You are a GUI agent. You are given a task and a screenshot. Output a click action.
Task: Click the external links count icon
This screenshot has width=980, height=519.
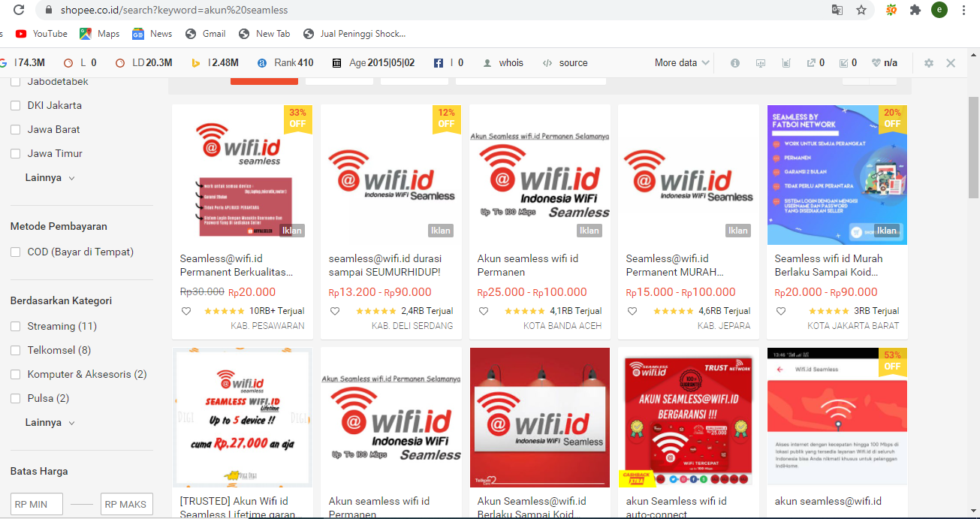[x=816, y=63]
